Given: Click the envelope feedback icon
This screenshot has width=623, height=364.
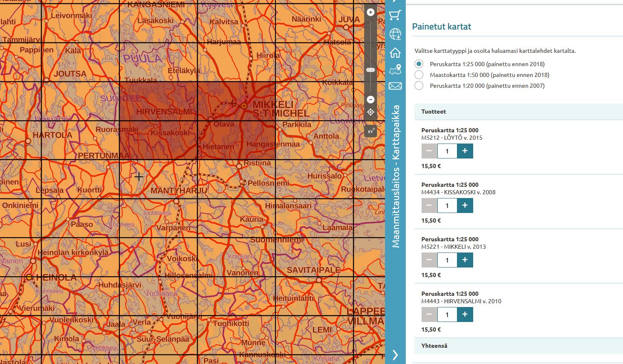Looking at the screenshot, I should pyautogui.click(x=395, y=86).
